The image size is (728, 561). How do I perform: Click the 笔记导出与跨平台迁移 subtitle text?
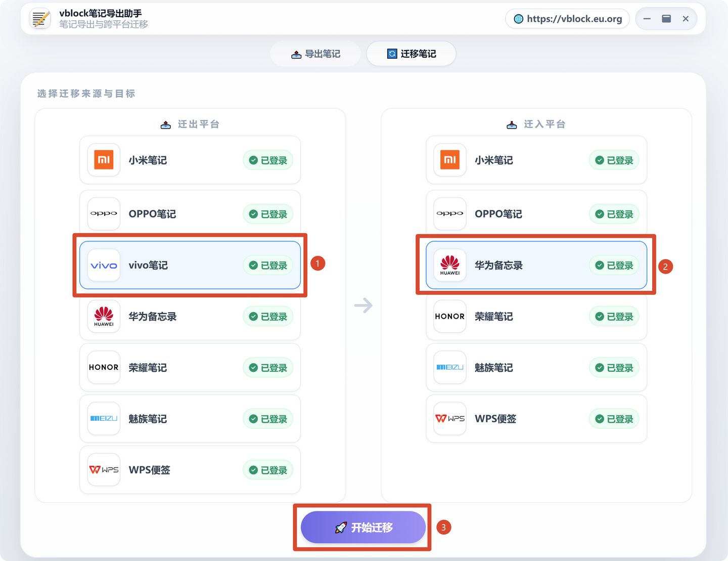click(104, 24)
